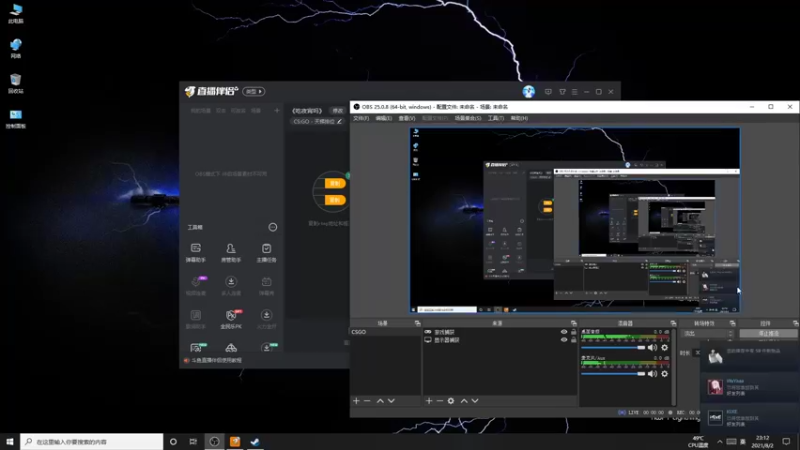Undock the mixer panel with its header icon
This screenshot has height=450, width=800.
[673, 323]
